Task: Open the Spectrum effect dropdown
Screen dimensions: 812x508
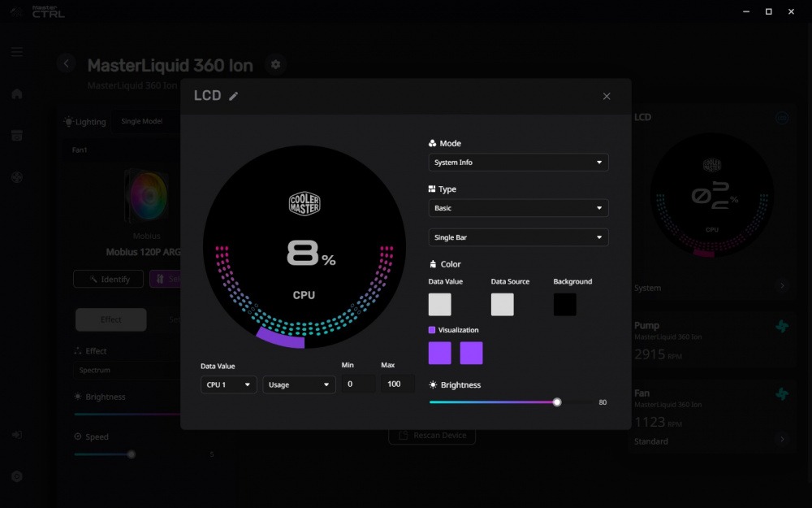Action: (127, 370)
